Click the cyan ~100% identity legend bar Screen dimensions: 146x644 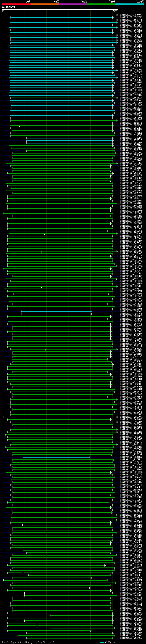click(130, 4)
